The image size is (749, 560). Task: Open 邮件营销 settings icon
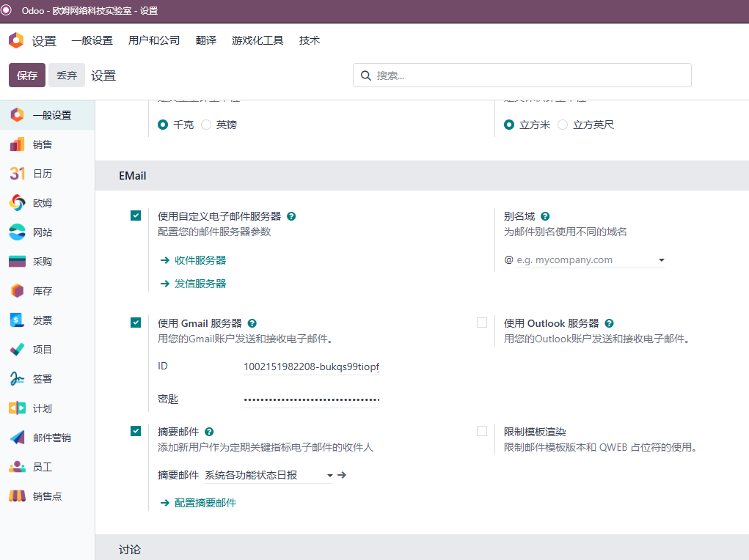coord(17,438)
